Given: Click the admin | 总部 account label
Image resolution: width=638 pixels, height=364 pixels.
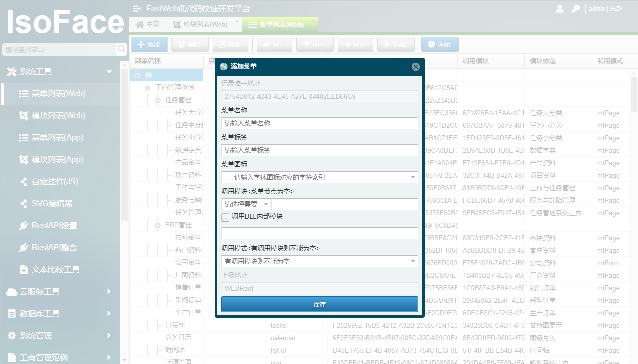Looking at the screenshot, I should click(605, 8).
